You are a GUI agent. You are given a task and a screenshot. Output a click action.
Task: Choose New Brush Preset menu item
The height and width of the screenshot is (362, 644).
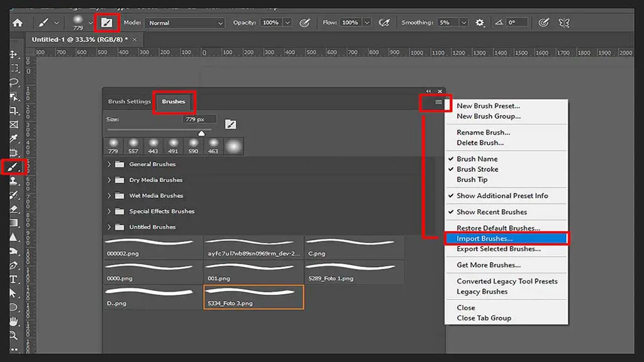tap(488, 106)
